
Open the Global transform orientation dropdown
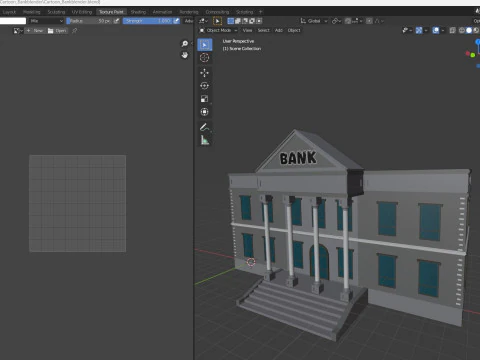tap(314, 21)
